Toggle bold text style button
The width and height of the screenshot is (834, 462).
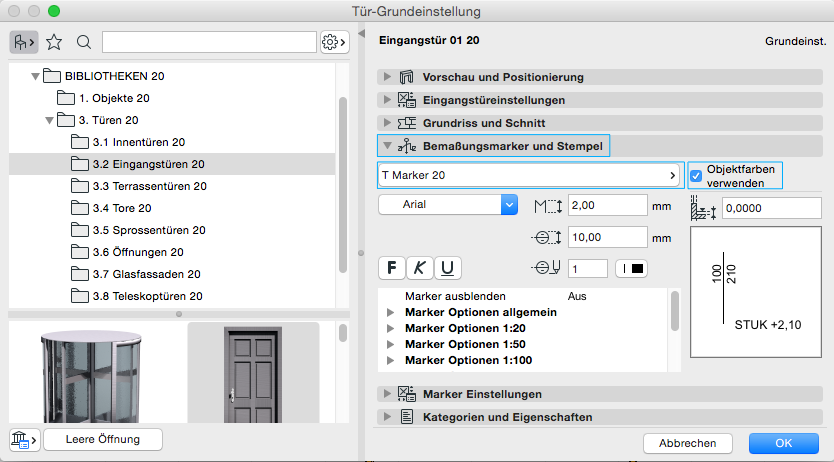(391, 268)
